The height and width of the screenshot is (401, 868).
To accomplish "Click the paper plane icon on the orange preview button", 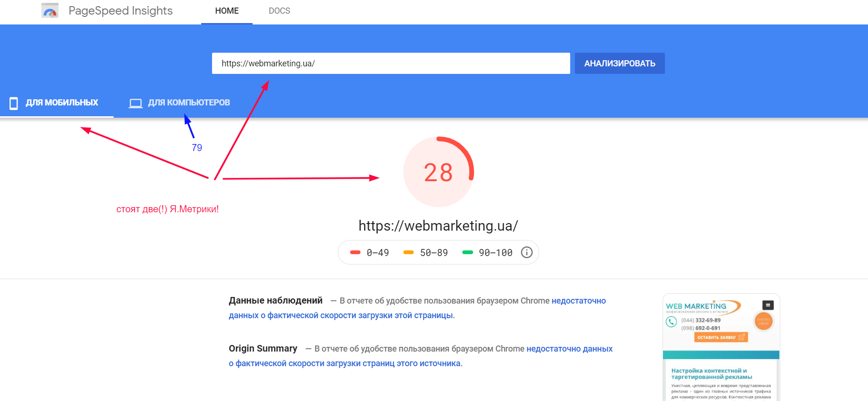I will pyautogui.click(x=741, y=337).
